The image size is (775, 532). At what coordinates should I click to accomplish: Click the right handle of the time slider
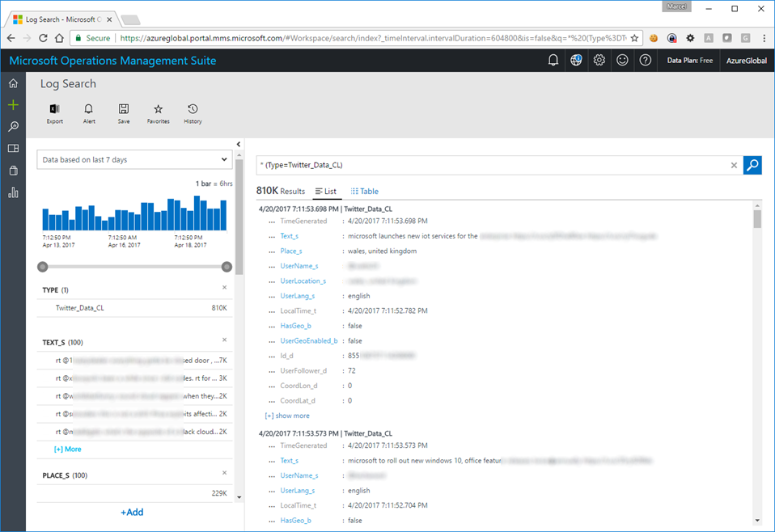tap(227, 268)
